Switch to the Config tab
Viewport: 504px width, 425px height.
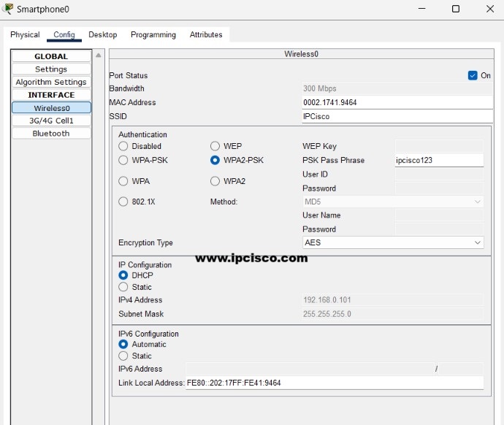coord(64,35)
